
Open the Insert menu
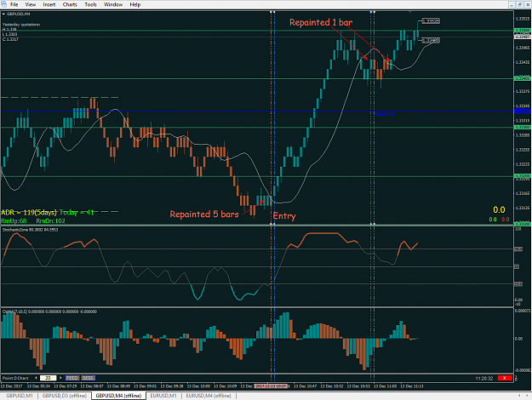pos(49,4)
